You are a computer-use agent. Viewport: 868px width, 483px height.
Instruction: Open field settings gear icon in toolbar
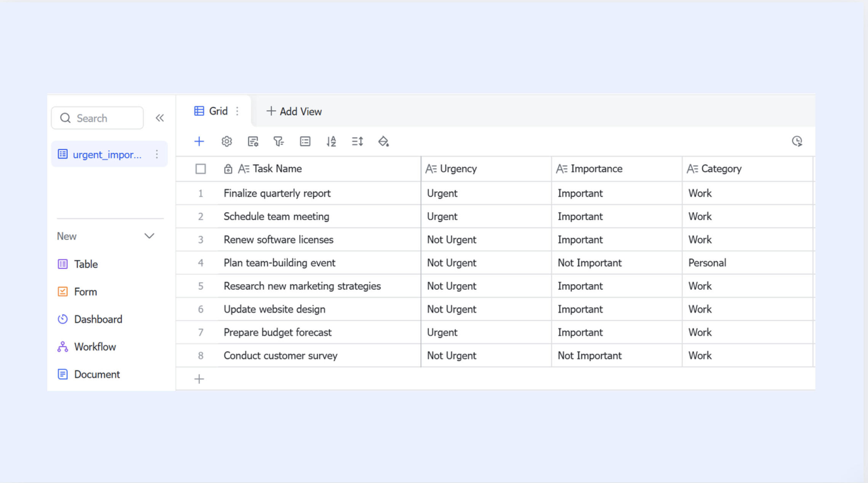227,142
